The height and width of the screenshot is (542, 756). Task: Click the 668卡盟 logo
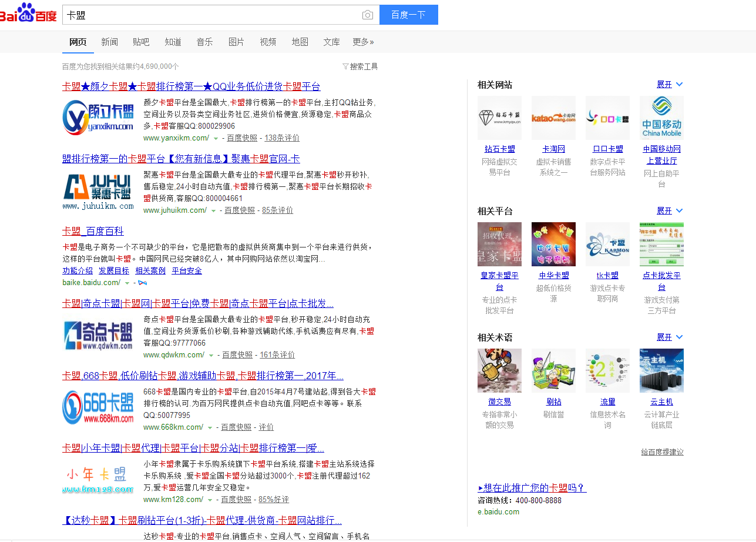point(98,407)
